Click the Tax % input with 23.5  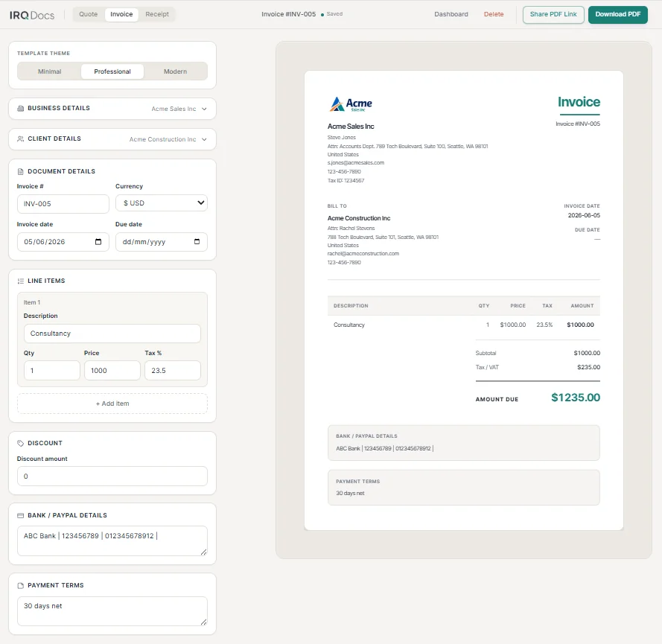[173, 371]
